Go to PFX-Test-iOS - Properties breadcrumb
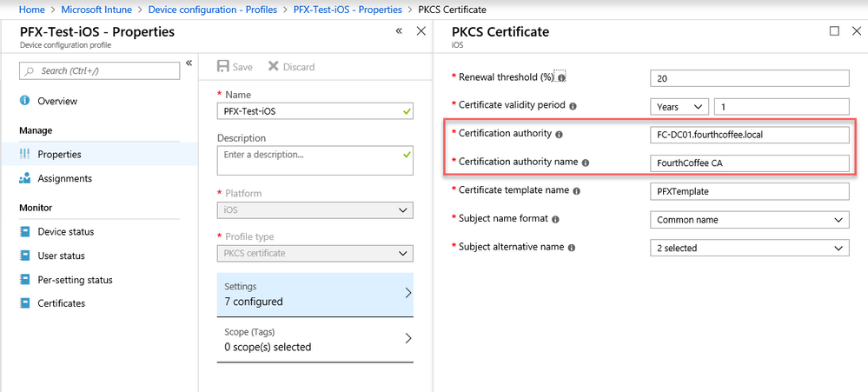 (348, 10)
